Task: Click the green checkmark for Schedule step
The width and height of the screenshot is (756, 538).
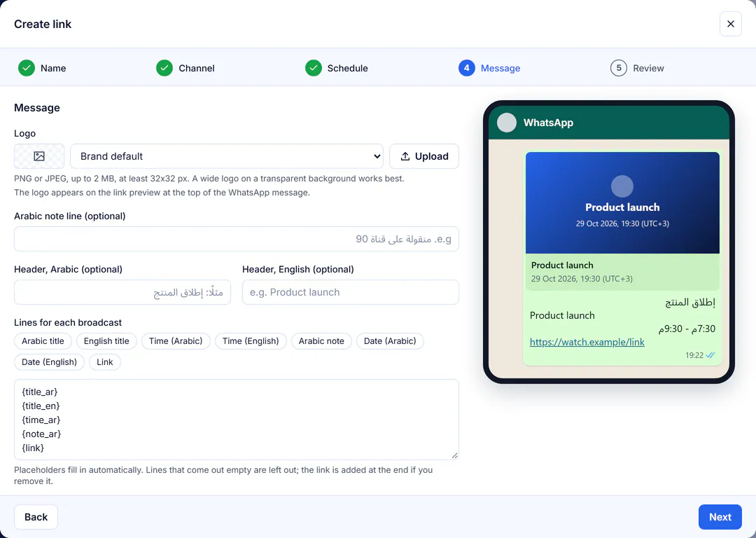Action: (314, 68)
